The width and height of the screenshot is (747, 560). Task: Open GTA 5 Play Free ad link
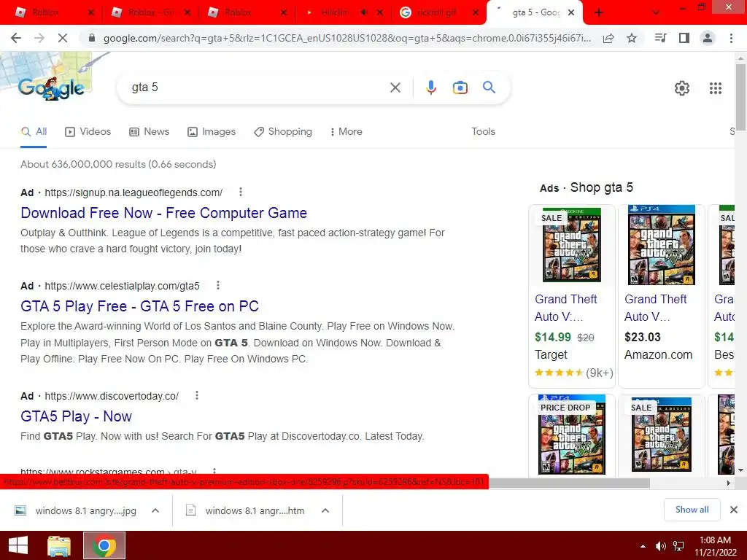139,306
